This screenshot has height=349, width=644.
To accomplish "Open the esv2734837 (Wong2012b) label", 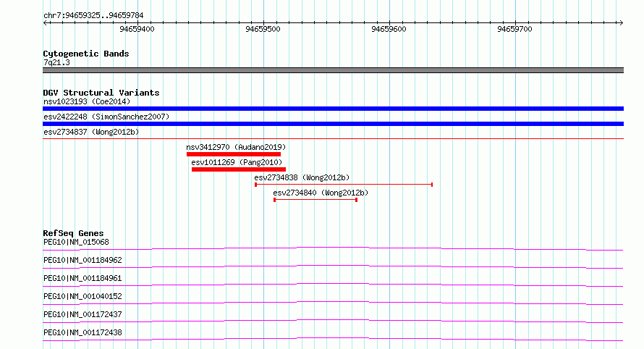I will tap(91, 132).
